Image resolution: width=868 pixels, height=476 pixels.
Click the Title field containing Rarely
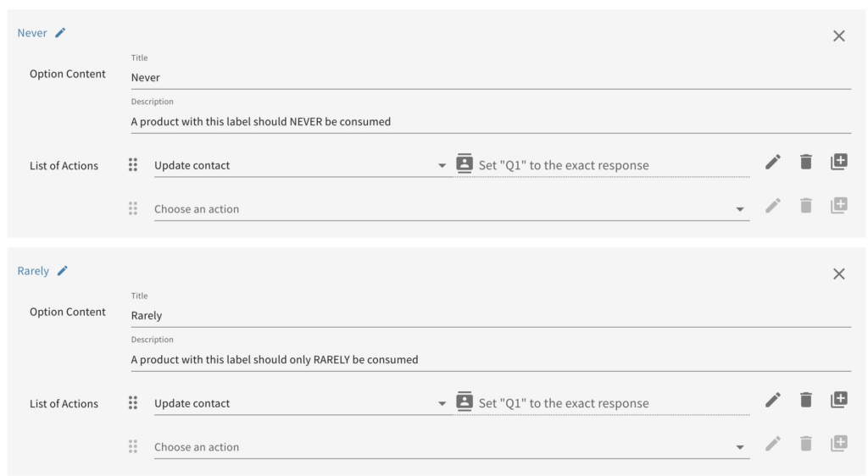pos(490,315)
